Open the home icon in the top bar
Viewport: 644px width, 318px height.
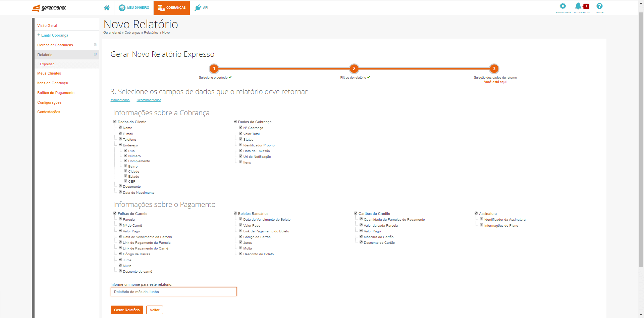coord(106,7)
